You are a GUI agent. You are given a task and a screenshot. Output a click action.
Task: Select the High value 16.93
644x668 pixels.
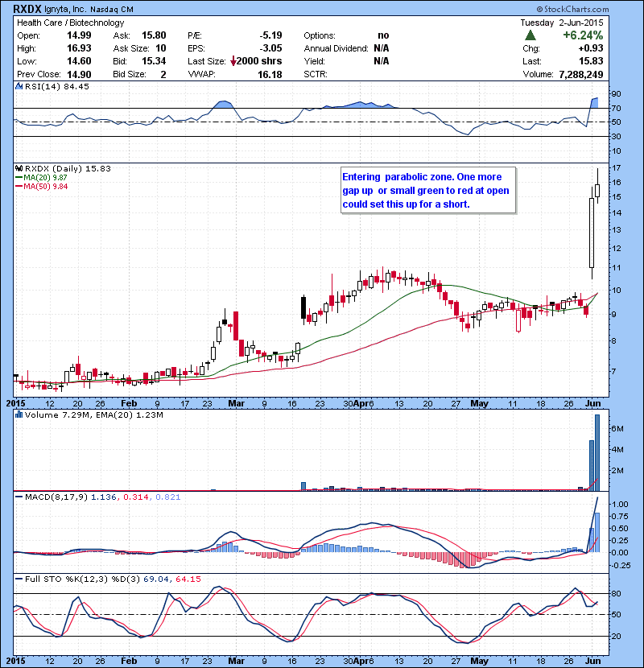pyautogui.click(x=79, y=48)
